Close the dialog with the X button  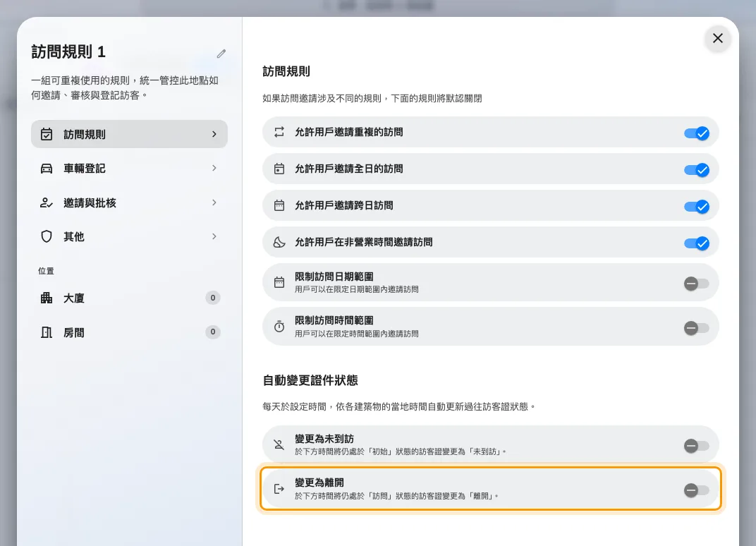pyautogui.click(x=717, y=38)
